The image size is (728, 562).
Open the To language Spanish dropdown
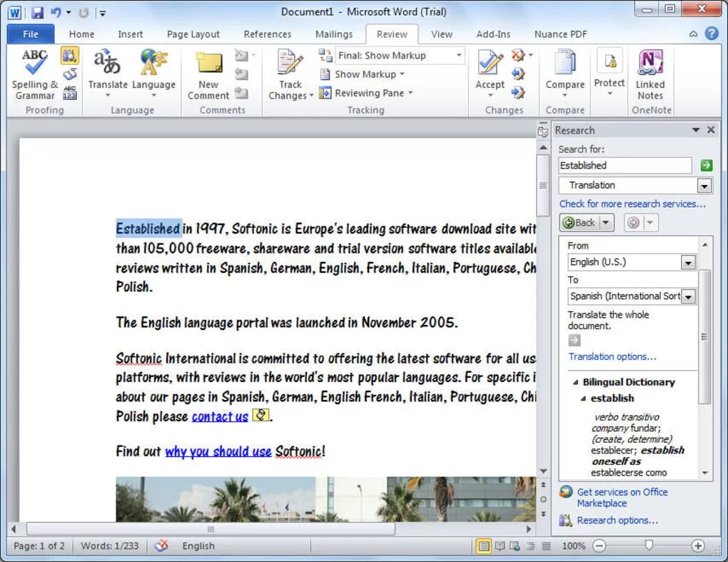688,296
